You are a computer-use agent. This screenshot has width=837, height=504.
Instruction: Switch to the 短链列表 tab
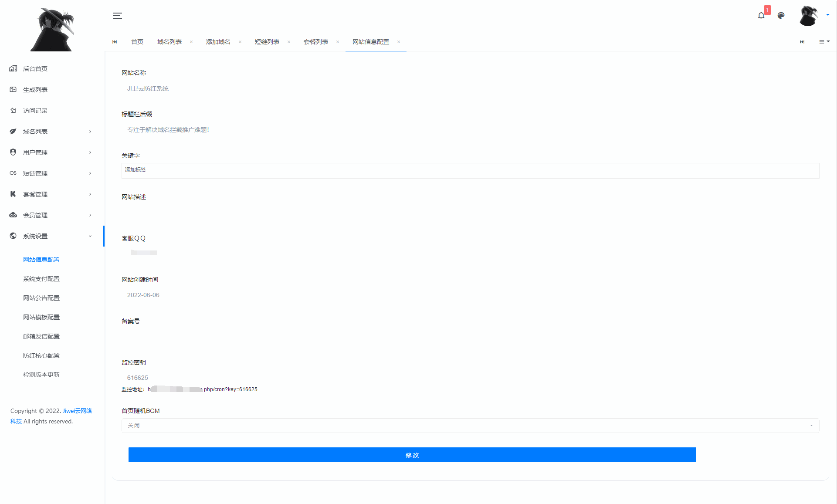pyautogui.click(x=267, y=42)
